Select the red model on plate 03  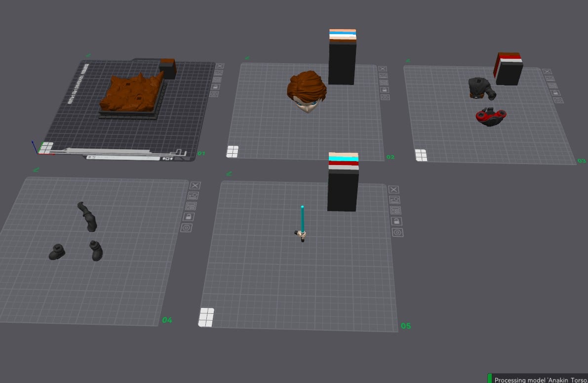(491, 117)
